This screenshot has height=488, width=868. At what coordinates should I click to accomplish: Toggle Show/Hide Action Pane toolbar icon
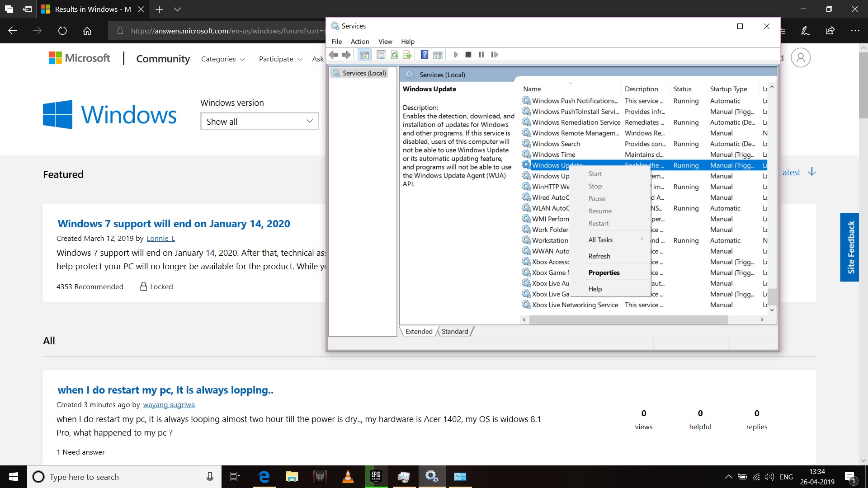tap(438, 55)
